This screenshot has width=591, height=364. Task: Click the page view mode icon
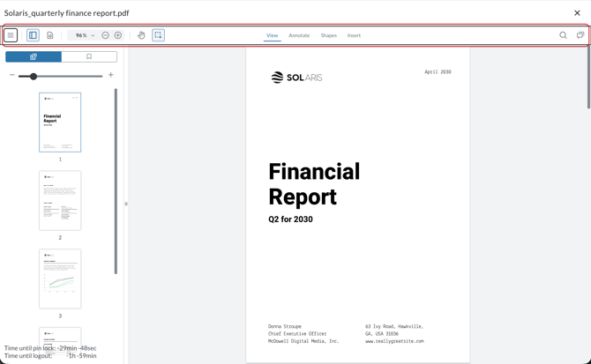pyautogui.click(x=49, y=35)
